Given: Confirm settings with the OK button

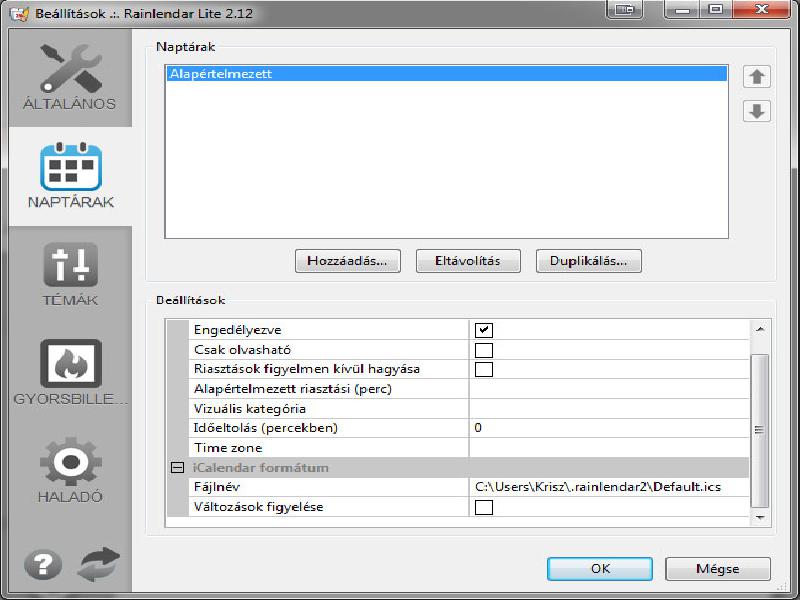Looking at the screenshot, I should pyautogui.click(x=599, y=569).
